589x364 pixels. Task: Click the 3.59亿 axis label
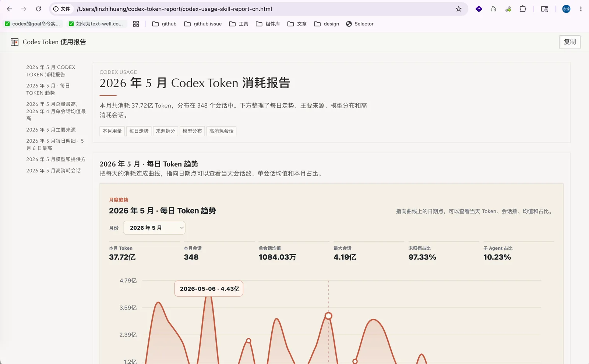[x=128, y=308]
